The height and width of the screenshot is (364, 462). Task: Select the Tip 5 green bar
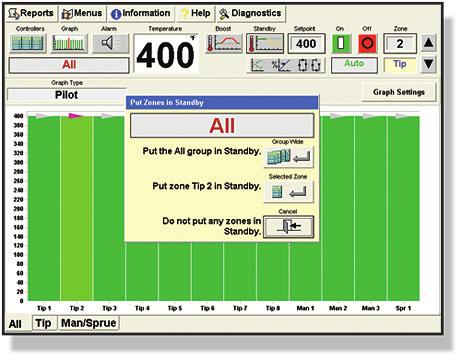click(175, 271)
